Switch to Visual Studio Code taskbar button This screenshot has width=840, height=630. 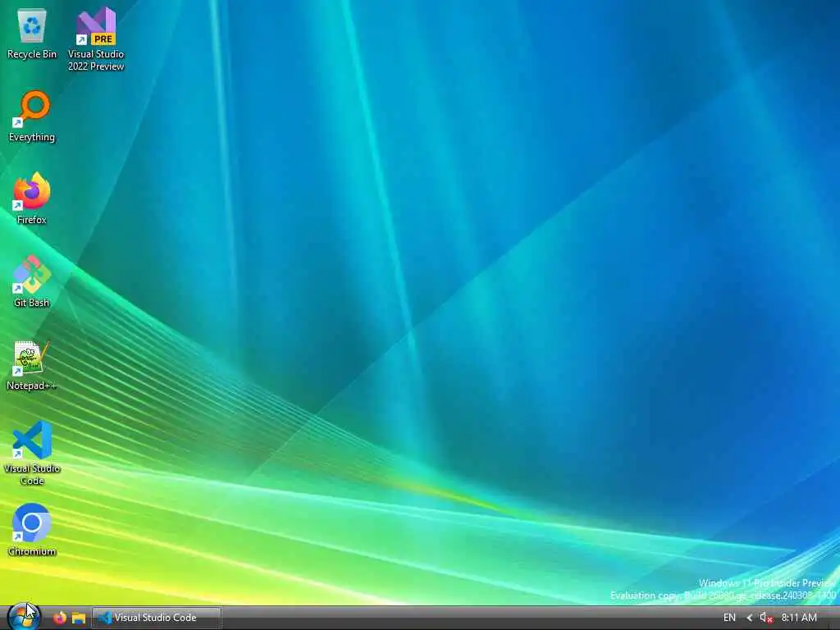tap(157, 618)
